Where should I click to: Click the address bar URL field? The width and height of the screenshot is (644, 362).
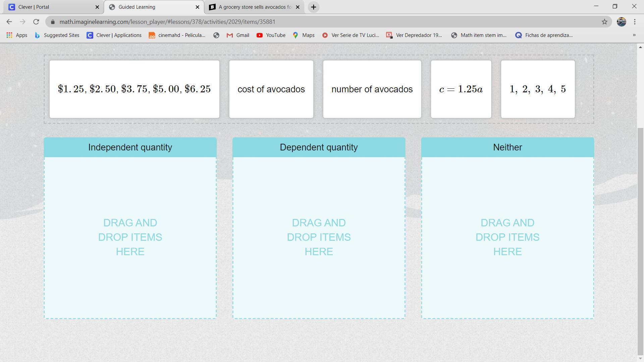329,22
